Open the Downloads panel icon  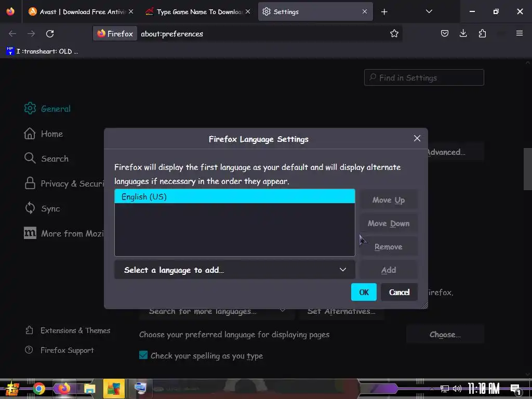click(463, 33)
